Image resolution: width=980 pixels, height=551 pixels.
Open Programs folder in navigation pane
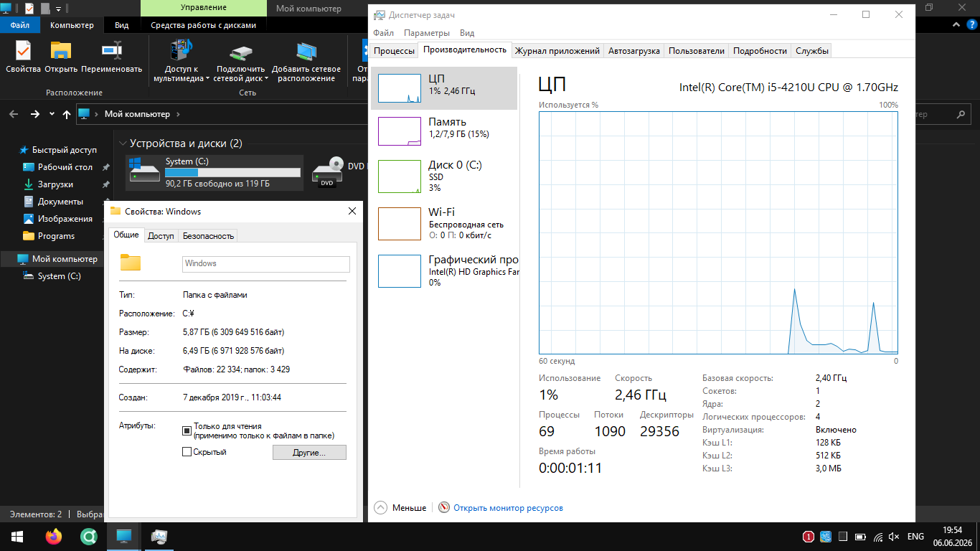tap(56, 236)
